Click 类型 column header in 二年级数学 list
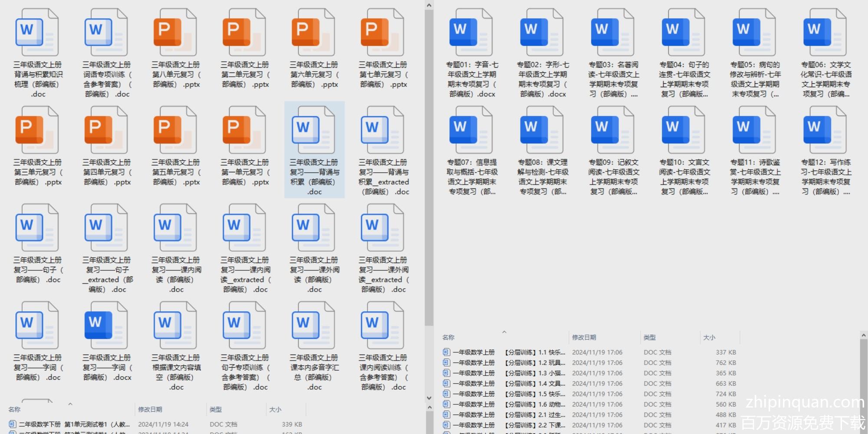This screenshot has width=868, height=434. [x=216, y=409]
